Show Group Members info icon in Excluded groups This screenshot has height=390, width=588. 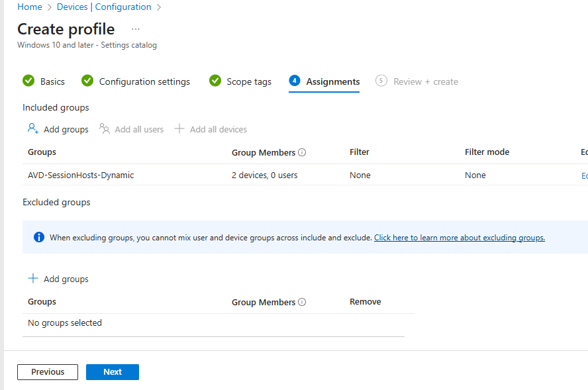[302, 302]
